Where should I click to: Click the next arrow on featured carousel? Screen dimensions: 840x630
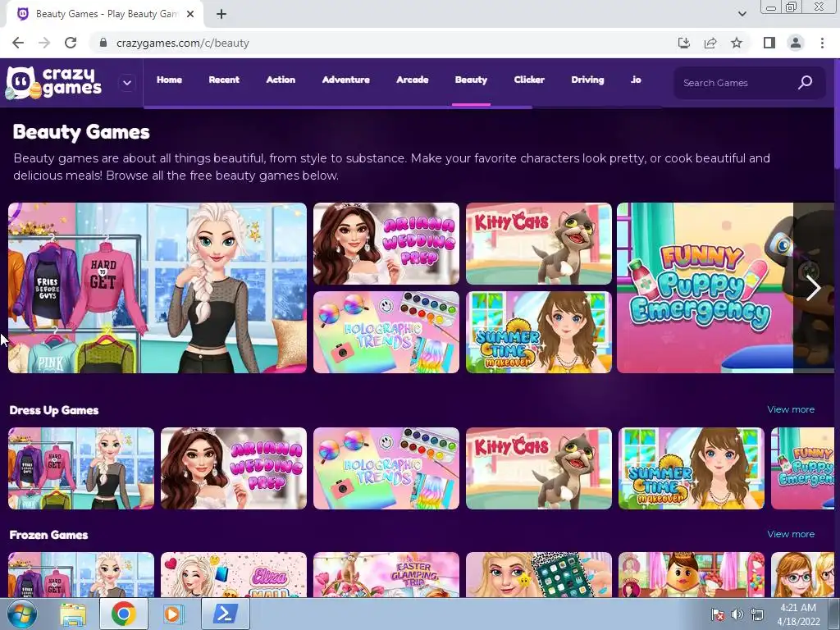click(813, 288)
